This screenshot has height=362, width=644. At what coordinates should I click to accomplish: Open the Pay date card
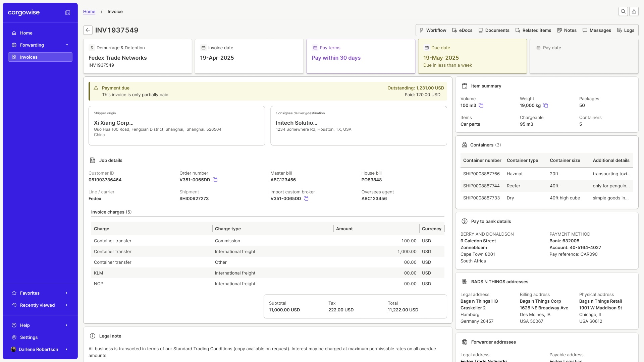coord(584,56)
